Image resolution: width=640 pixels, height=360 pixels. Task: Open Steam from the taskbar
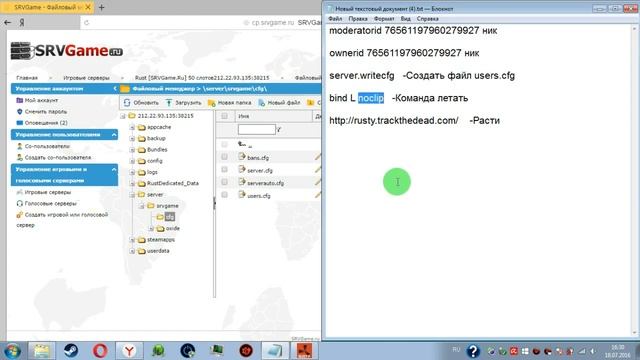click(71, 351)
